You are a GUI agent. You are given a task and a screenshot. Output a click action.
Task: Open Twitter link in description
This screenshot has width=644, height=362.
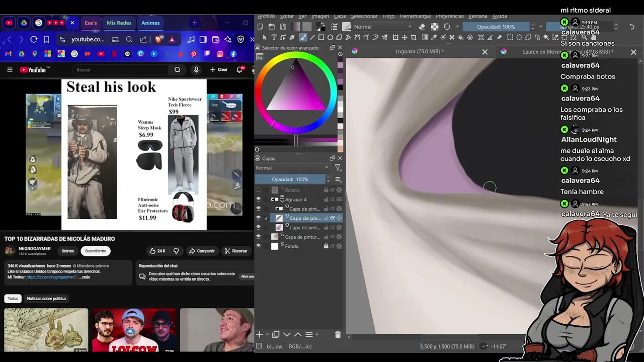(52, 277)
